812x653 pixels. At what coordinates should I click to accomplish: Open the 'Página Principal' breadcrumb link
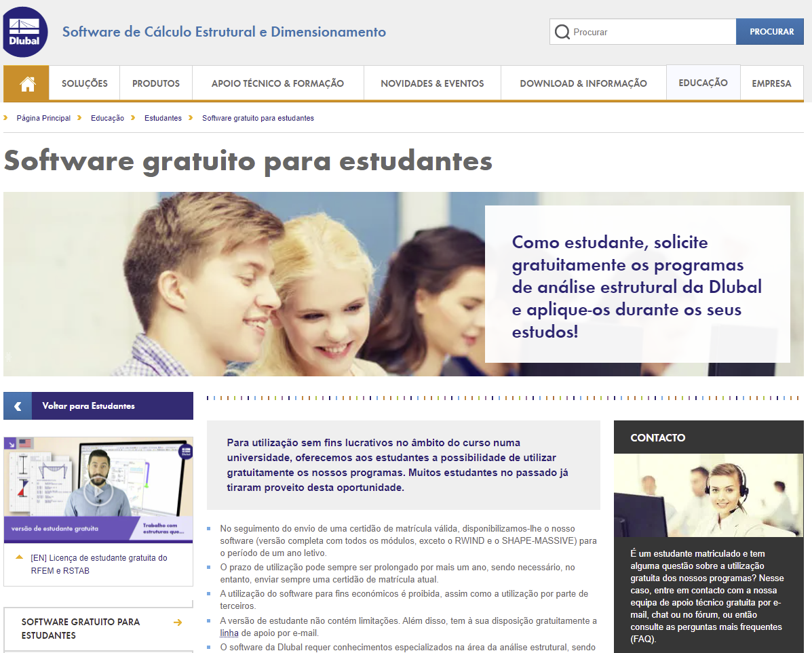(x=43, y=117)
